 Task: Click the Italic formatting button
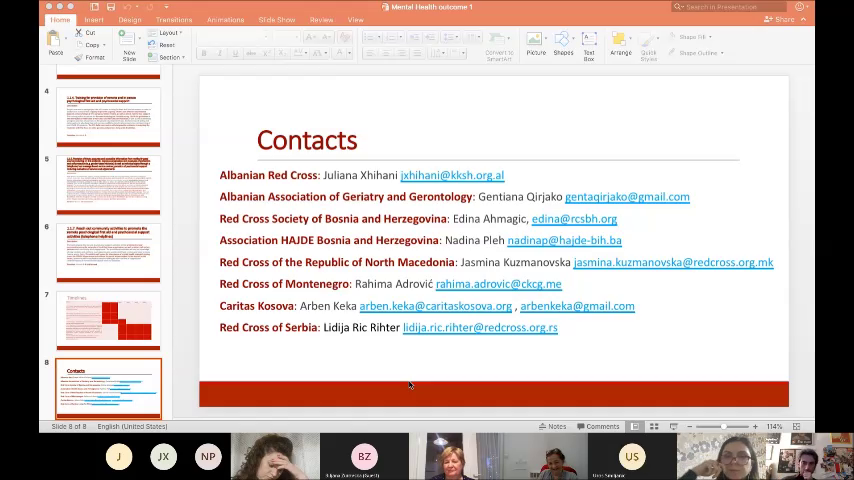click(219, 53)
